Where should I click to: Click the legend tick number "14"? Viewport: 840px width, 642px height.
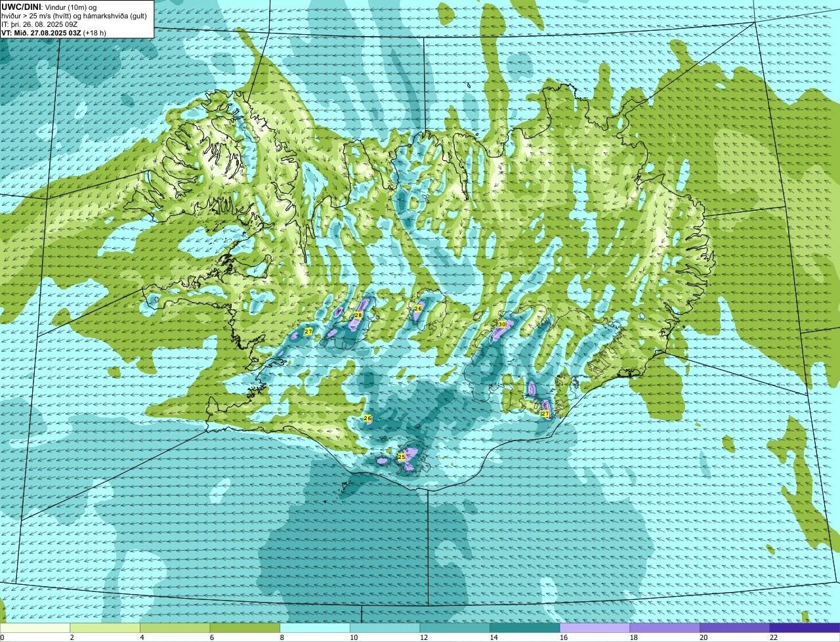[x=493, y=637]
